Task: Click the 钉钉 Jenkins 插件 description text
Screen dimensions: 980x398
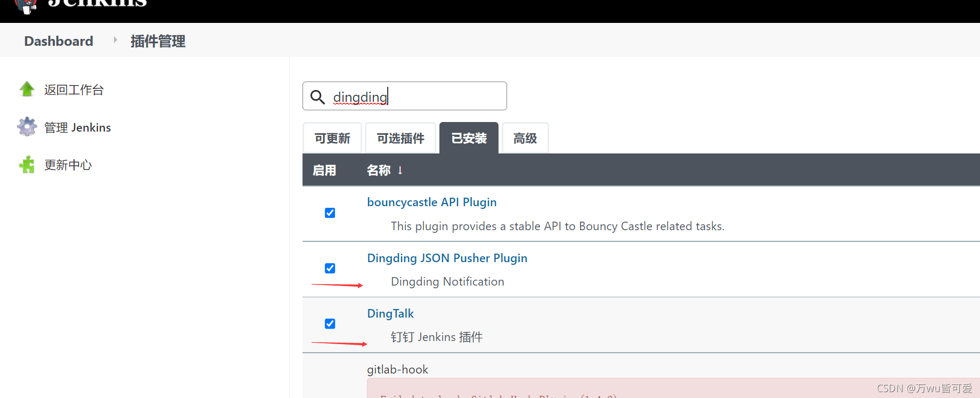Action: point(437,337)
